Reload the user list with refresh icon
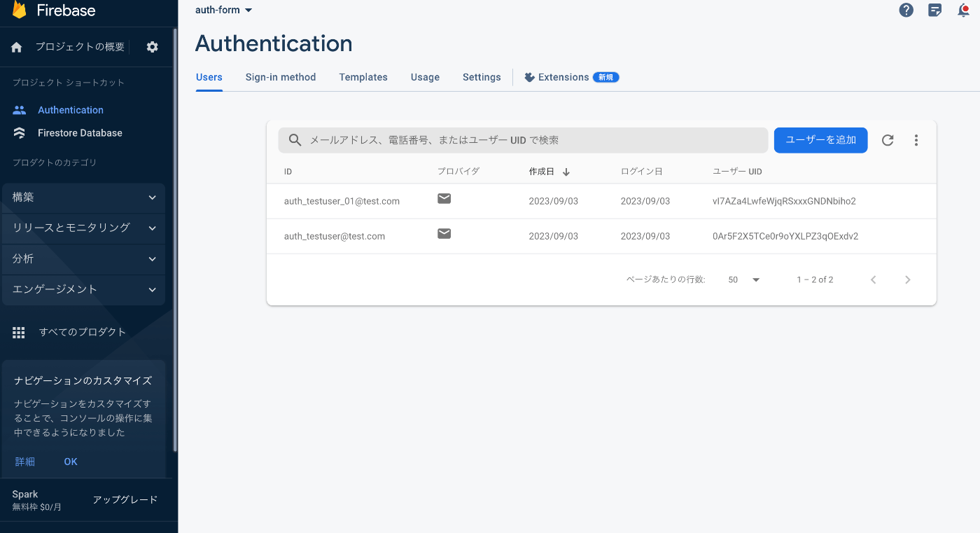The image size is (980, 533). coord(888,140)
